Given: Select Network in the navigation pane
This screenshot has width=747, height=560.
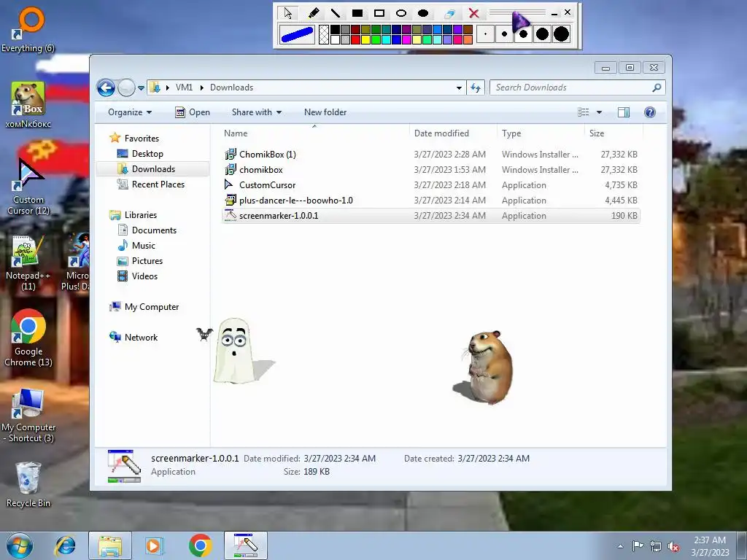Looking at the screenshot, I should tap(141, 338).
